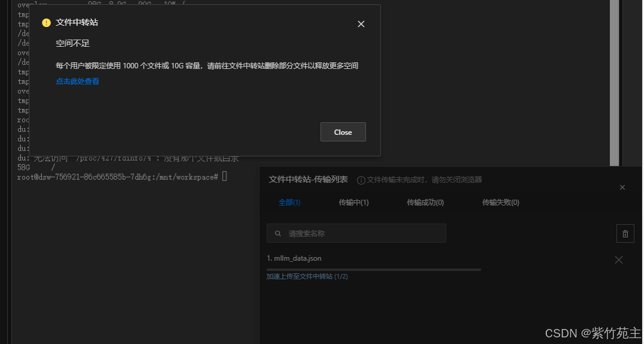Click the magnifier search icon
Viewport: 644px width, 344px height.
[x=278, y=234]
